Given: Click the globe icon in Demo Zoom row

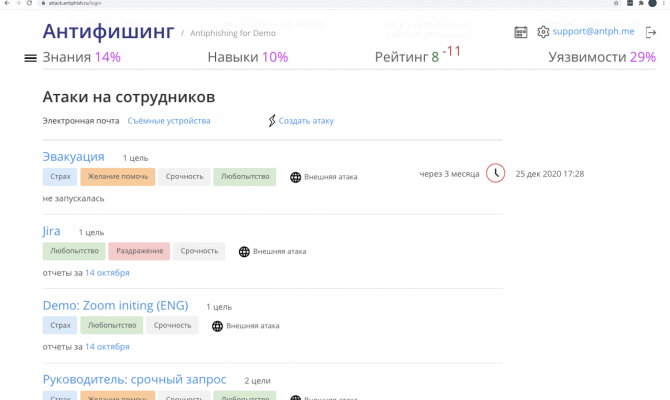Looking at the screenshot, I should 217,326.
